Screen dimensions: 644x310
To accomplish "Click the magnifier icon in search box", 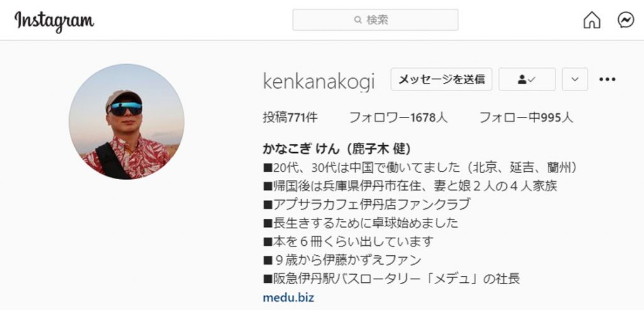I will [x=358, y=19].
